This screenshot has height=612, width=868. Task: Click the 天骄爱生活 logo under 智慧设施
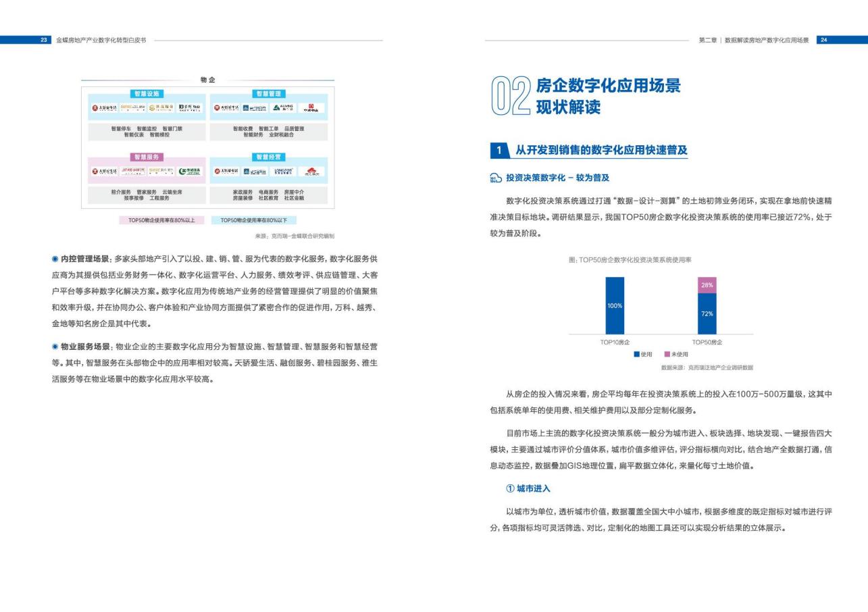[105, 108]
